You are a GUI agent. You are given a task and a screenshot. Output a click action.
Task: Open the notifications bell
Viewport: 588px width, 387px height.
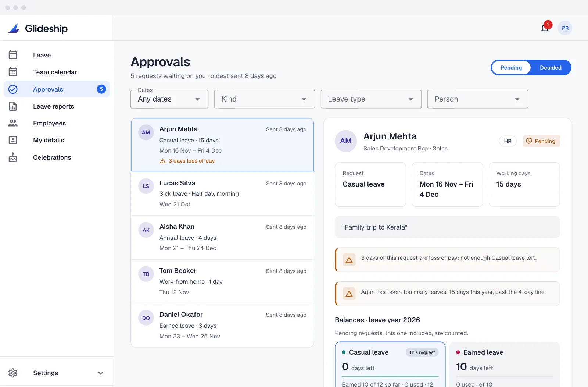[545, 28]
